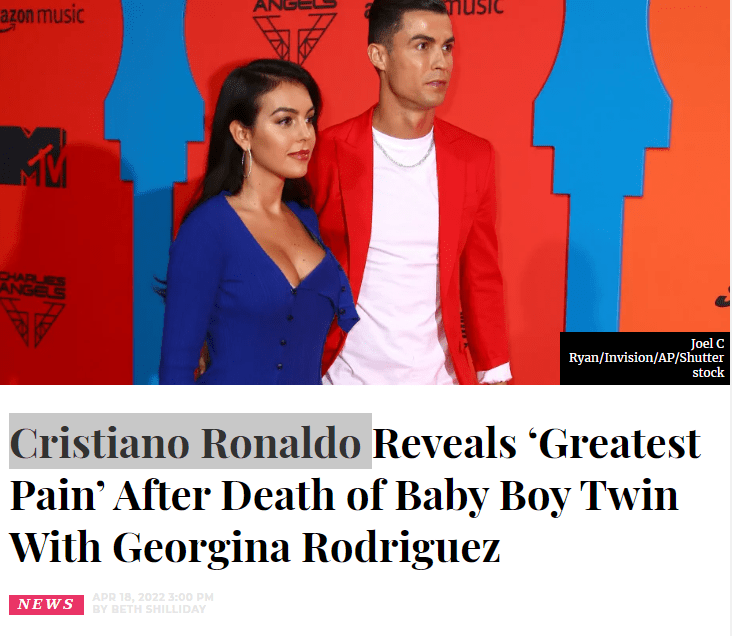Click the Angels triangle logo at top center
The image size is (732, 636).
[x=295, y=29]
